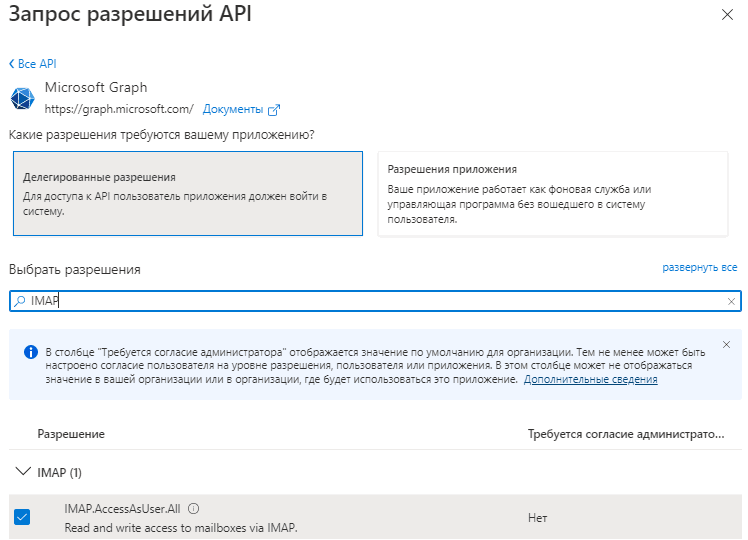Viewport: 748px width, 540px height.
Task: Dismiss the blue information banner
Action: tap(726, 344)
